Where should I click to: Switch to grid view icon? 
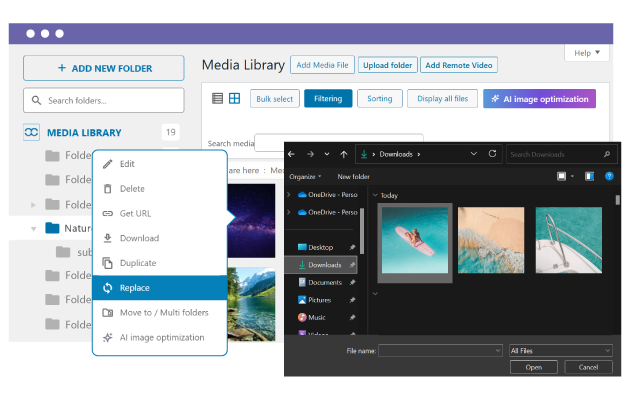coord(234,99)
